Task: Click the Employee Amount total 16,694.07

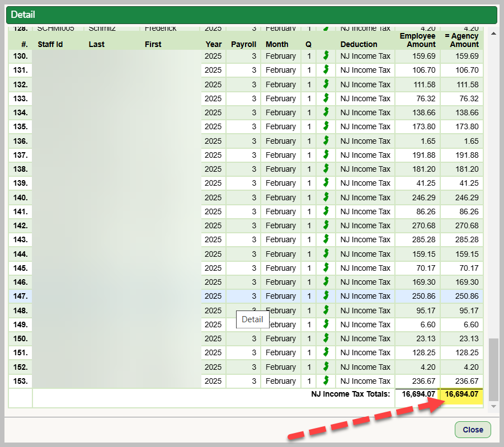Action: pos(418,394)
